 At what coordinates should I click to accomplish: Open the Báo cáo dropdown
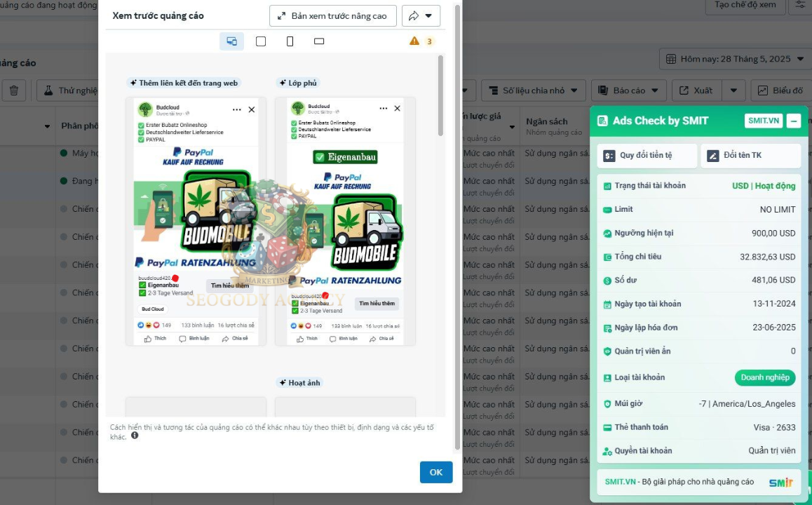628,90
